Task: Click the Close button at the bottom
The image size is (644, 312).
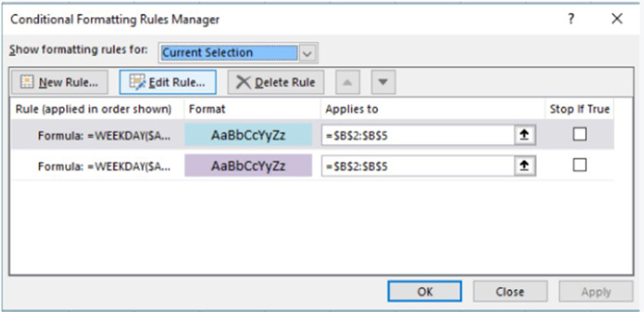Action: click(510, 291)
